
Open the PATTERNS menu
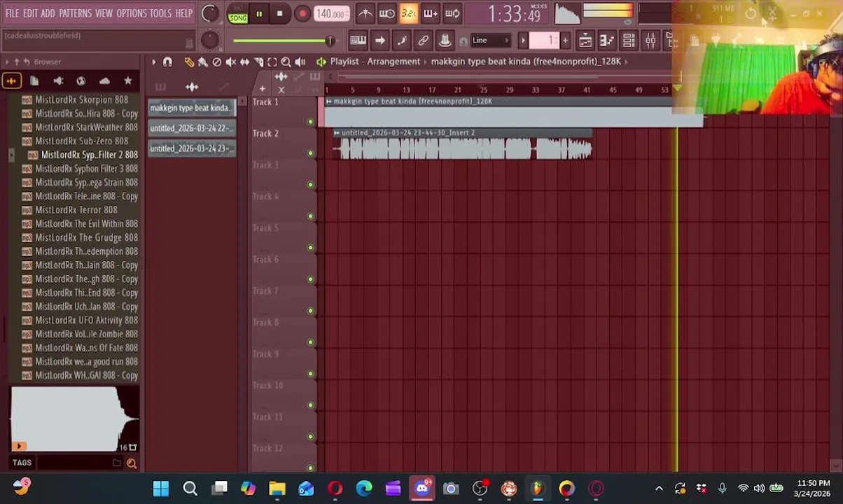(x=75, y=13)
